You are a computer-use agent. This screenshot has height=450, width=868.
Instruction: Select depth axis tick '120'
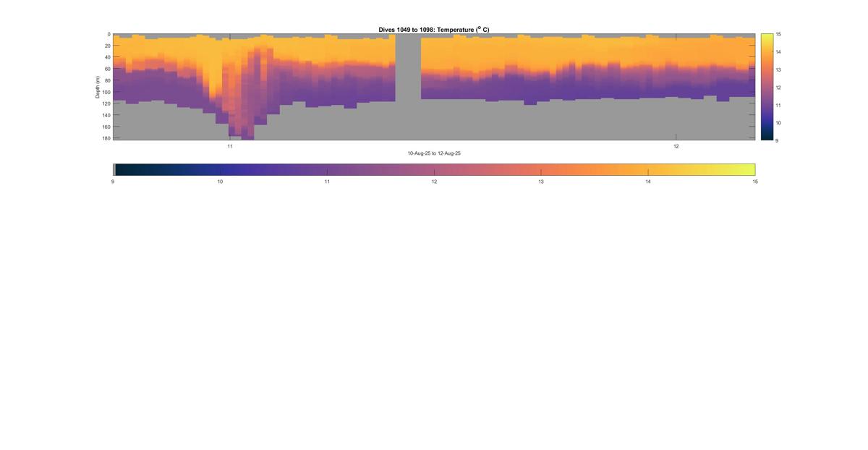coord(106,103)
